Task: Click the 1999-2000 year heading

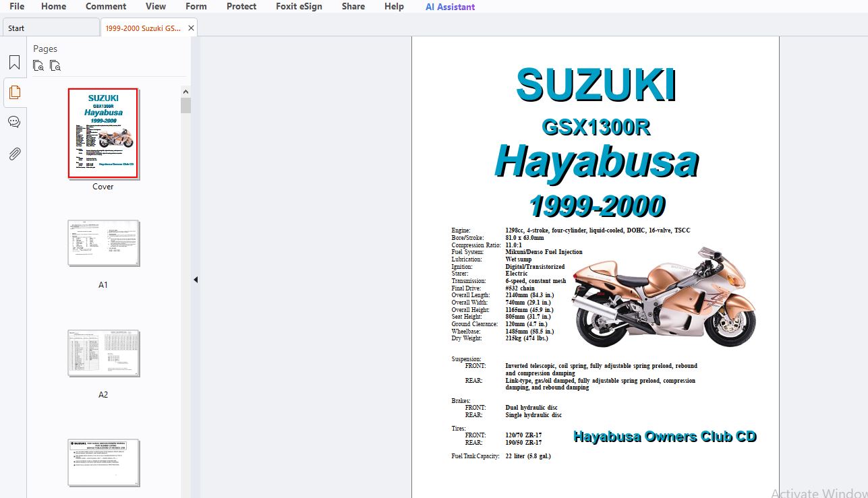Action: coord(598,206)
